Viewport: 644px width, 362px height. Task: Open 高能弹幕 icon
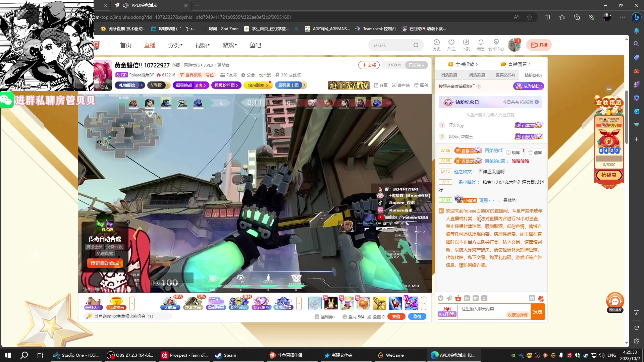(x=216, y=303)
